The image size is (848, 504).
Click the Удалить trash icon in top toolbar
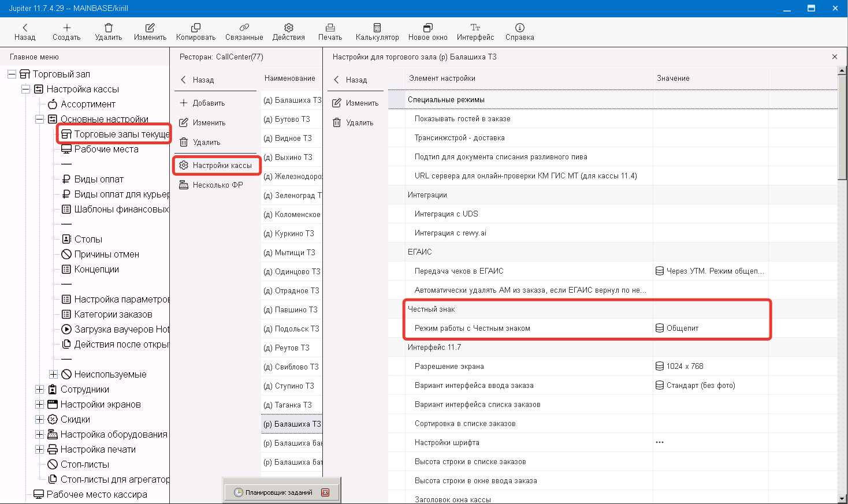(x=109, y=27)
